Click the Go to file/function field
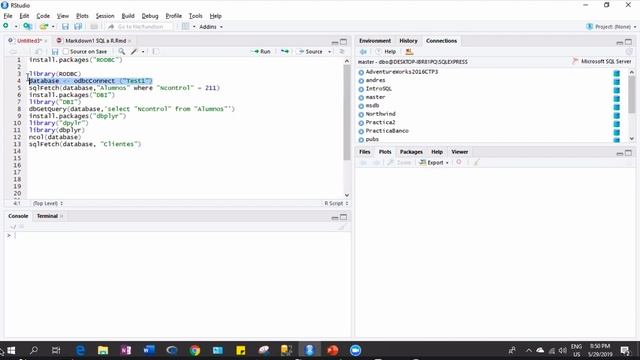 point(140,27)
